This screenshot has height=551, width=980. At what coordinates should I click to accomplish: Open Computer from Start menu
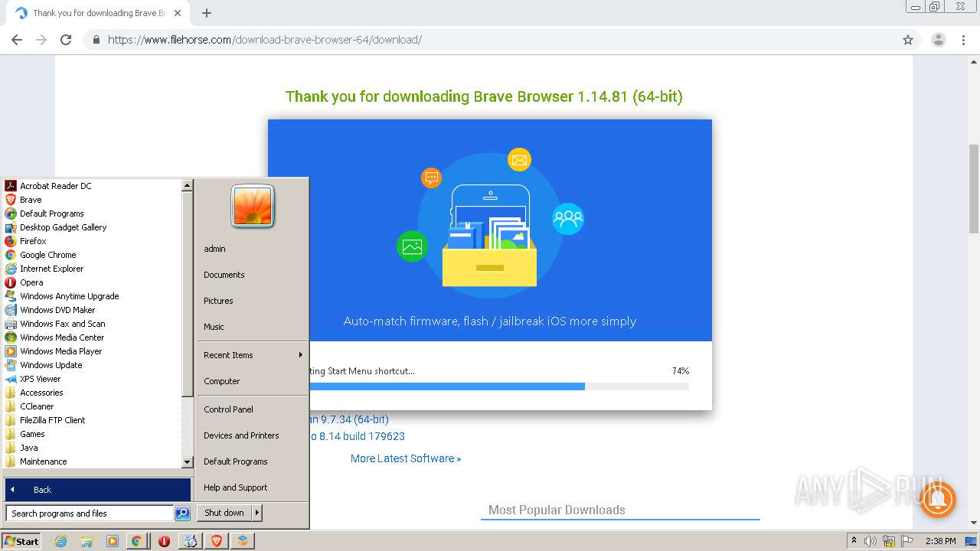coord(222,381)
